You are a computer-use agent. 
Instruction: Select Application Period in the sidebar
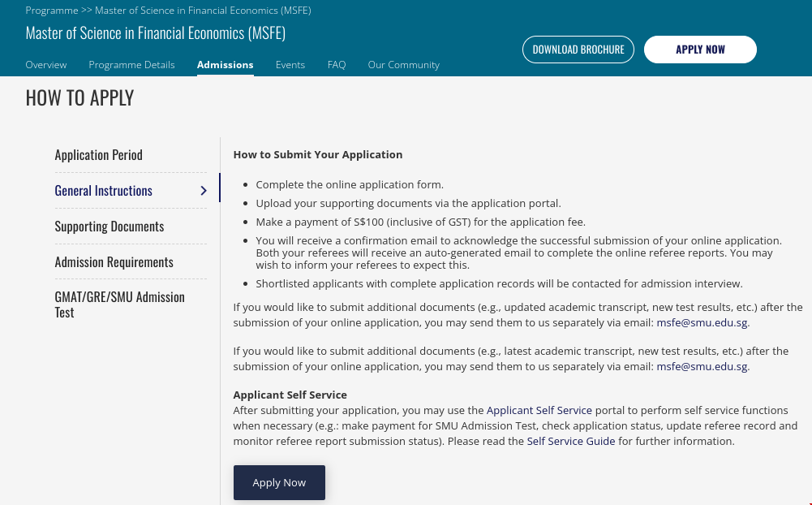point(98,155)
